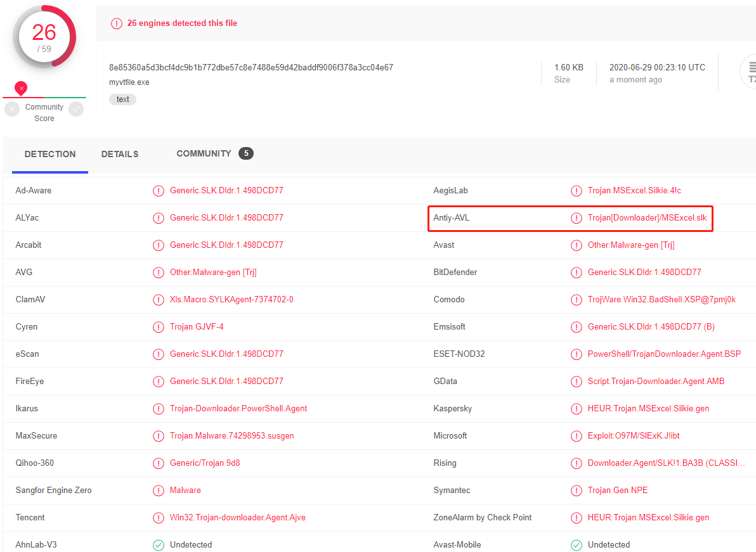Screen dimensions: 756x552
Task: Click Cyren's Trojan.GJVF-4 result
Action: pos(197,327)
